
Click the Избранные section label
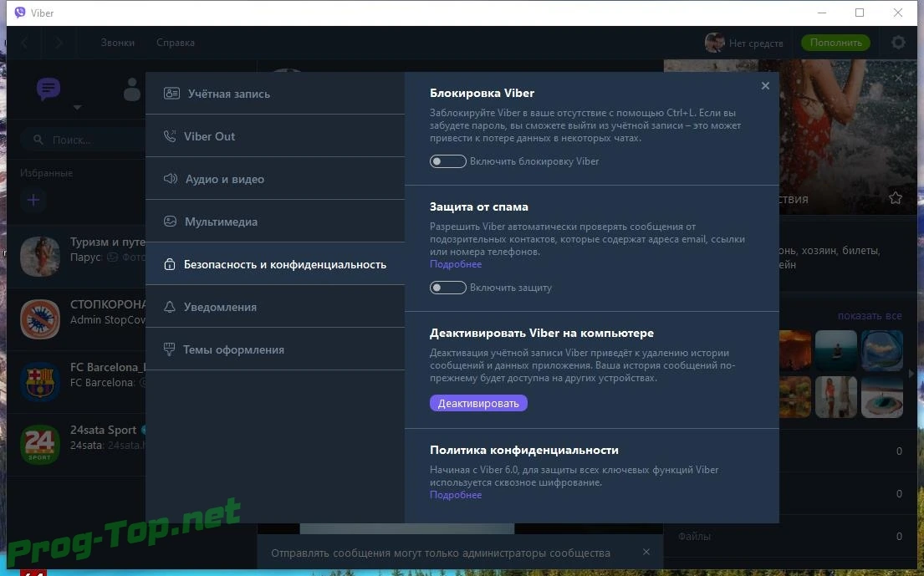click(47, 173)
